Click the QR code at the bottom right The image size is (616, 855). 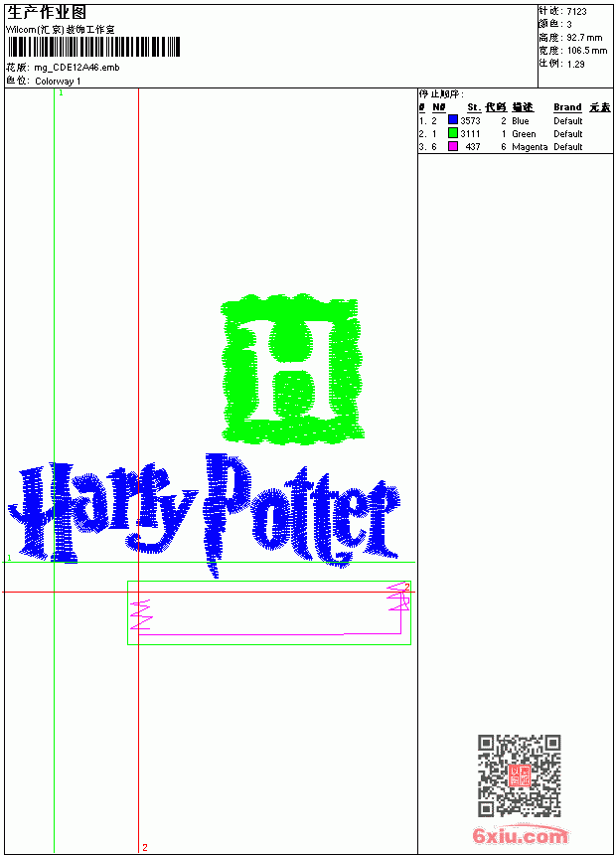(520, 774)
